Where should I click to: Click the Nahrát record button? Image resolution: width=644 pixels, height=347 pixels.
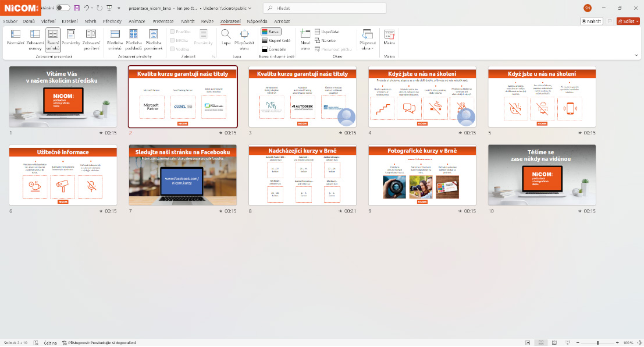(x=592, y=21)
